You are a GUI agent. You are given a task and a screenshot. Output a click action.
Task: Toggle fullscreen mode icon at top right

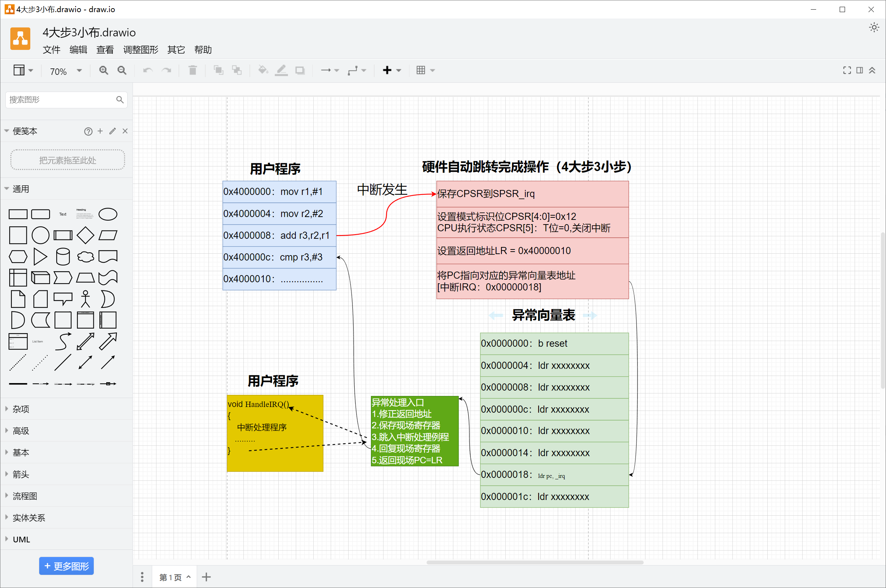pos(847,71)
